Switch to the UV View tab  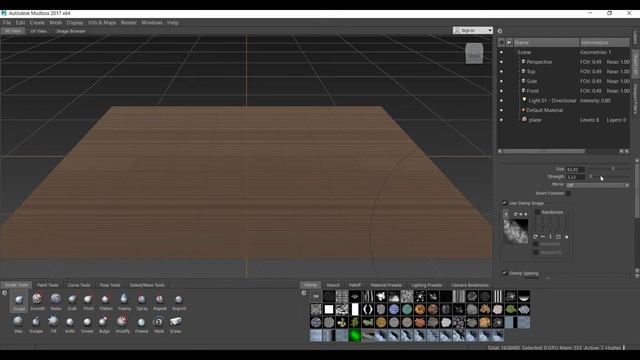(x=38, y=31)
